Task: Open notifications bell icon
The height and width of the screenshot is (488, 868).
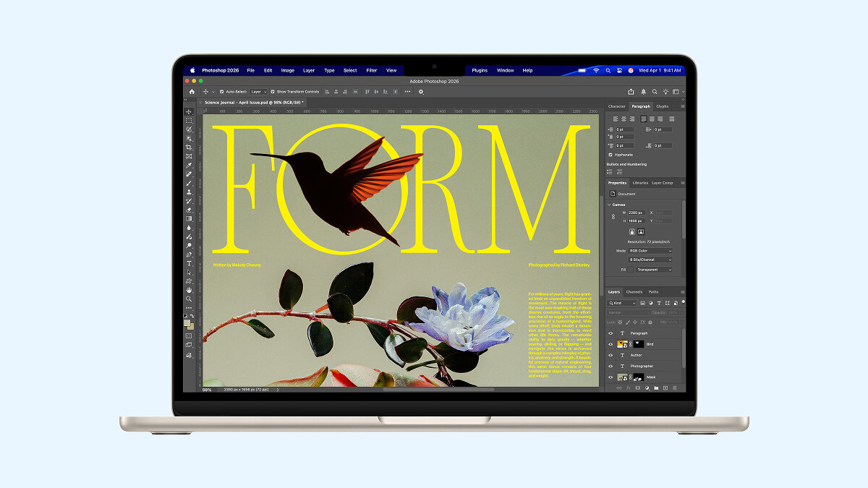Action: click(x=643, y=92)
